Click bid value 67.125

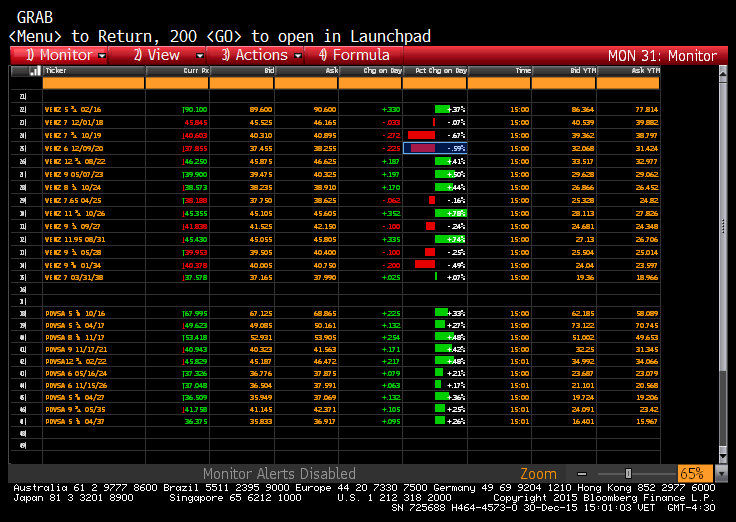click(x=261, y=314)
